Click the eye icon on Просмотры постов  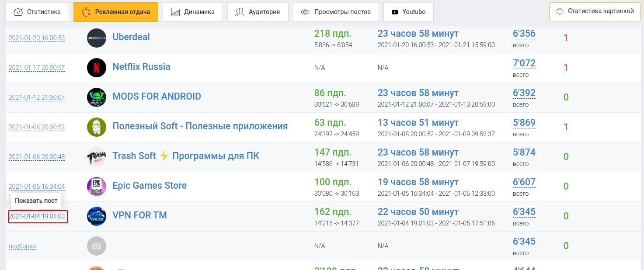tap(305, 12)
